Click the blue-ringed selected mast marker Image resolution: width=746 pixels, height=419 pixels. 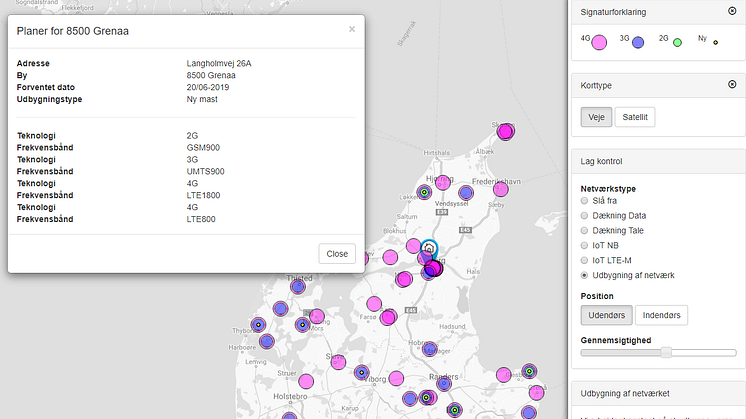click(x=429, y=248)
